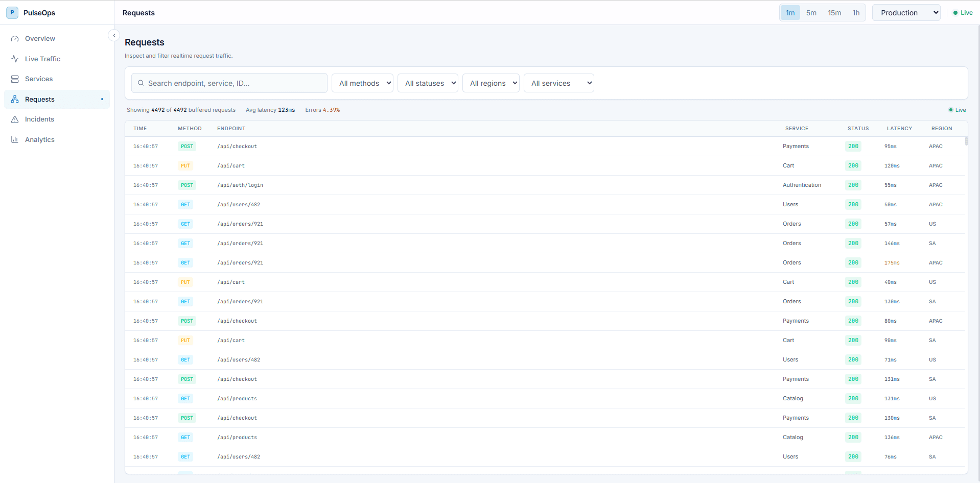980x483 pixels.
Task: Open the All services filter
Action: click(x=559, y=83)
